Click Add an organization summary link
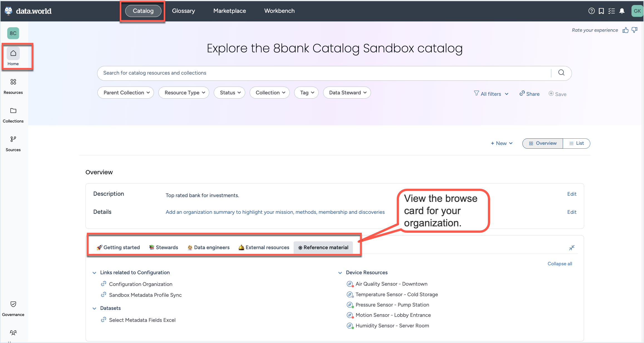Screen dimensions: 644x343 coord(275,212)
